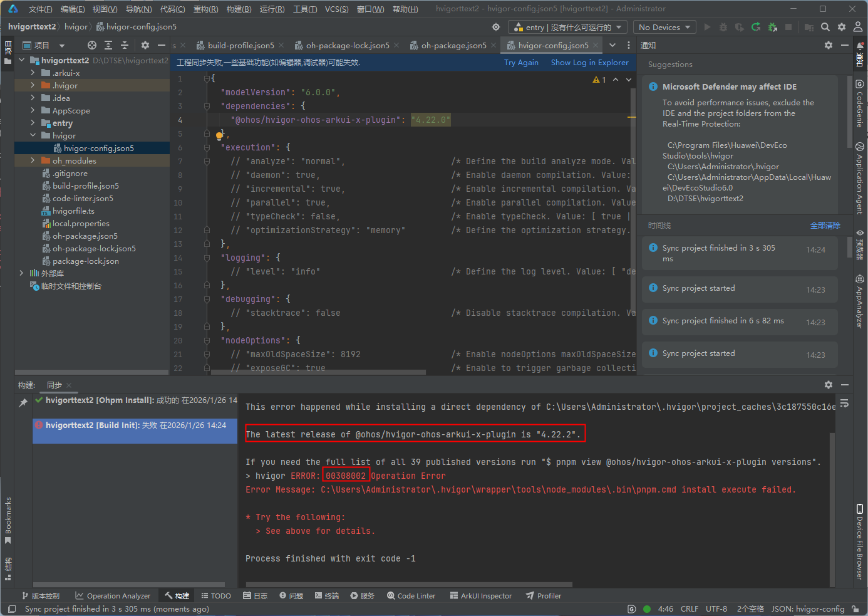The height and width of the screenshot is (616, 868).
Task: Toggle the Bookmarks side tool window
Action: click(8, 519)
